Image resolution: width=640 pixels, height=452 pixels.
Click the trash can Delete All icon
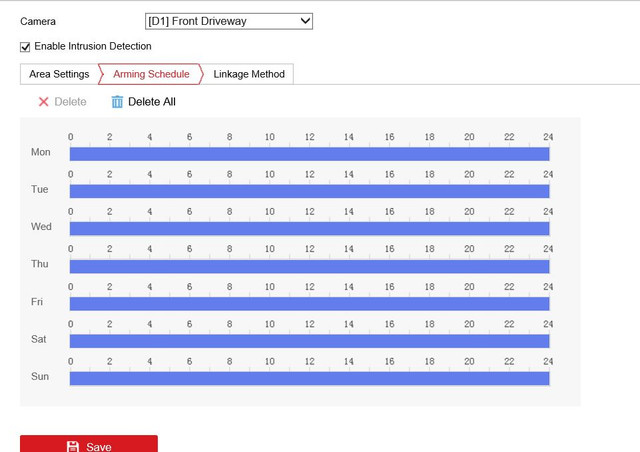click(x=117, y=102)
